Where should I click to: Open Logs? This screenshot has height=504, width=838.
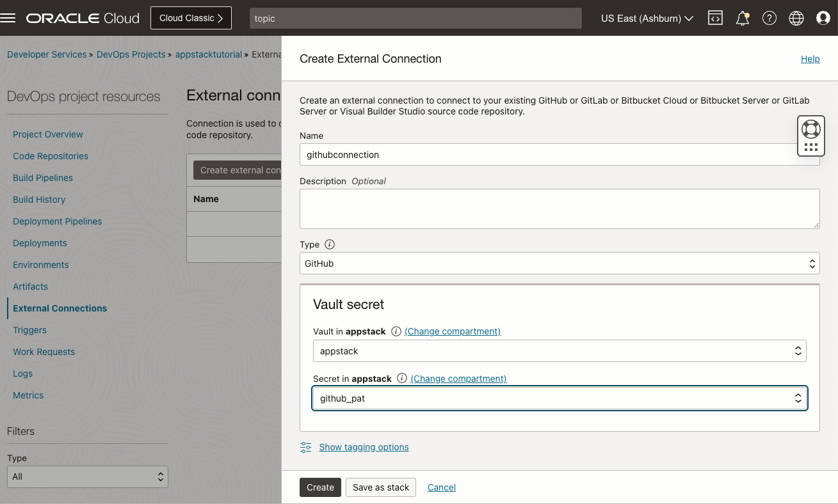coord(22,374)
